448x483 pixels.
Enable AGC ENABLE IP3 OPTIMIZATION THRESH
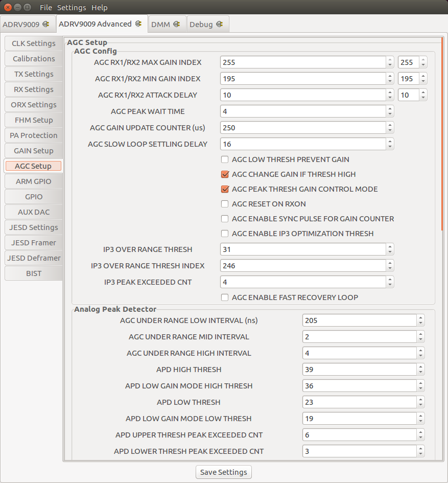224,233
